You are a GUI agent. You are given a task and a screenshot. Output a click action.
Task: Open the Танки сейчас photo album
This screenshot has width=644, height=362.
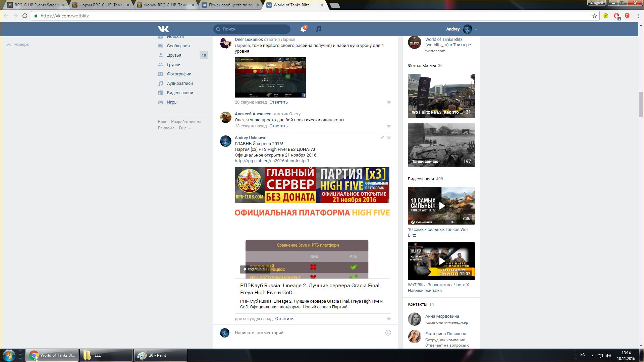(441, 145)
